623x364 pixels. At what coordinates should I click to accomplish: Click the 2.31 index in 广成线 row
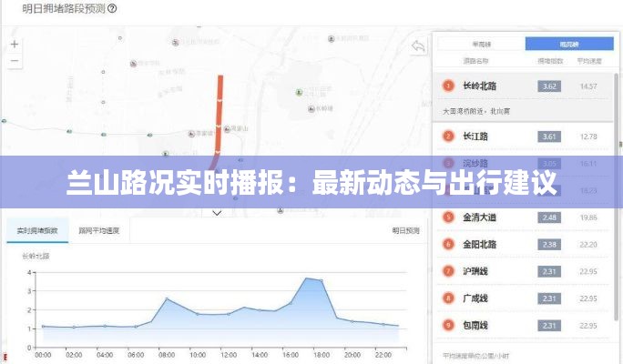(549, 298)
